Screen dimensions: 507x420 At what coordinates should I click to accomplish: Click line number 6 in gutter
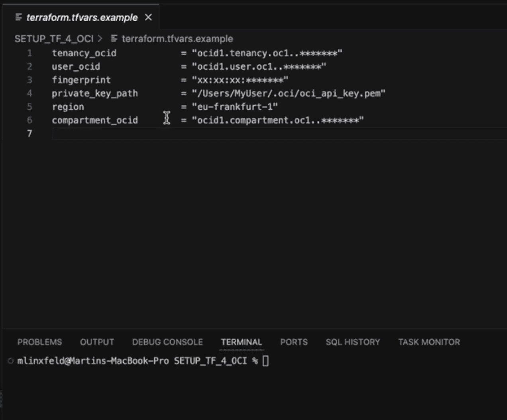29,120
